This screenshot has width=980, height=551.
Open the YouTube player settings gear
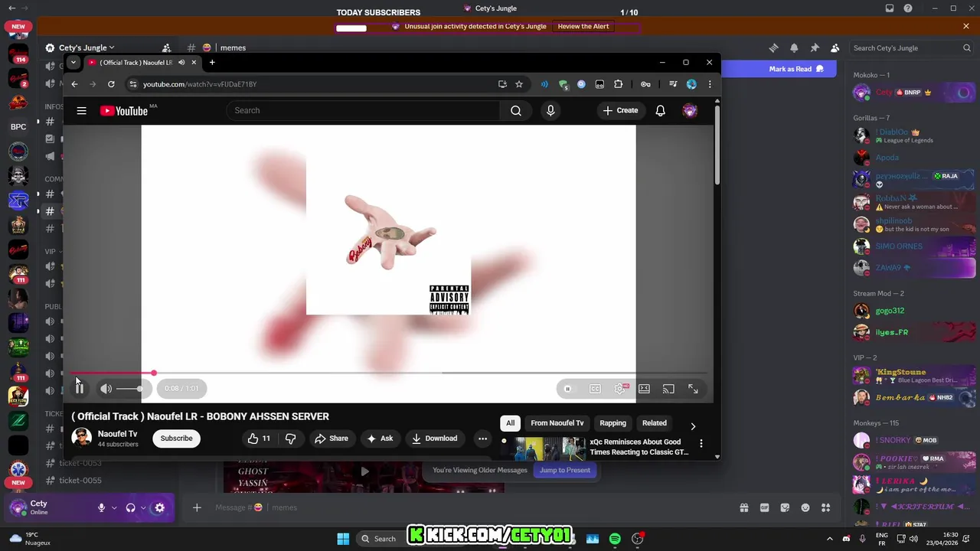click(x=619, y=389)
